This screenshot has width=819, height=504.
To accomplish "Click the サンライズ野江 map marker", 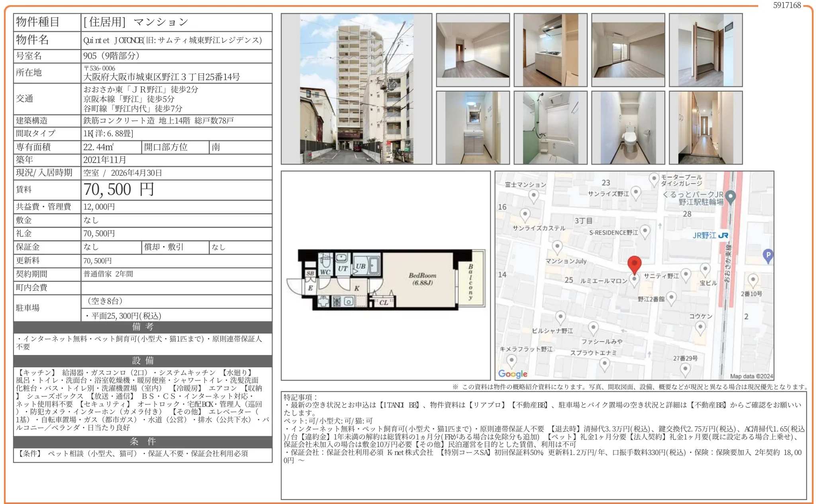I will 636,193.
